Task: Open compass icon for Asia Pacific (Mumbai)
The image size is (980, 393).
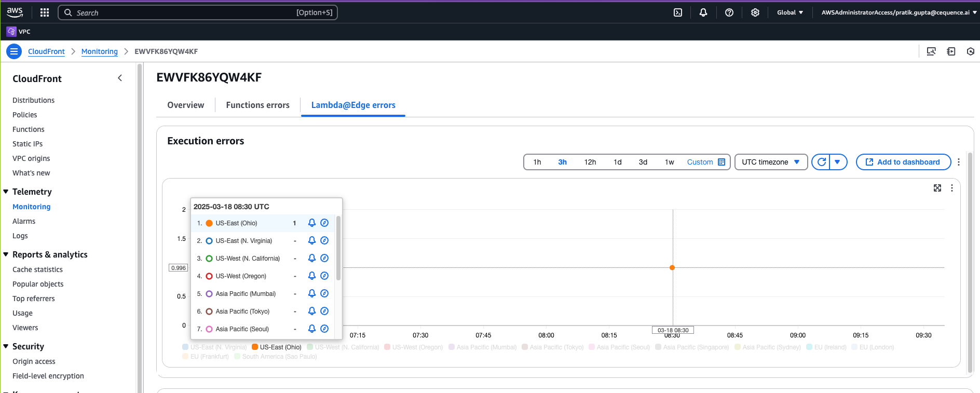Action: coord(324,293)
